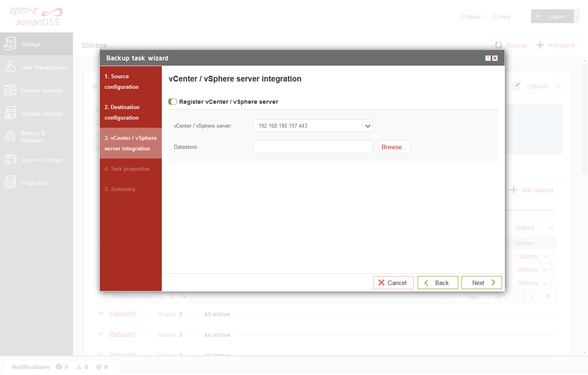The width and height of the screenshot is (588, 375).
Task: Click the Logout button
Action: click(552, 16)
